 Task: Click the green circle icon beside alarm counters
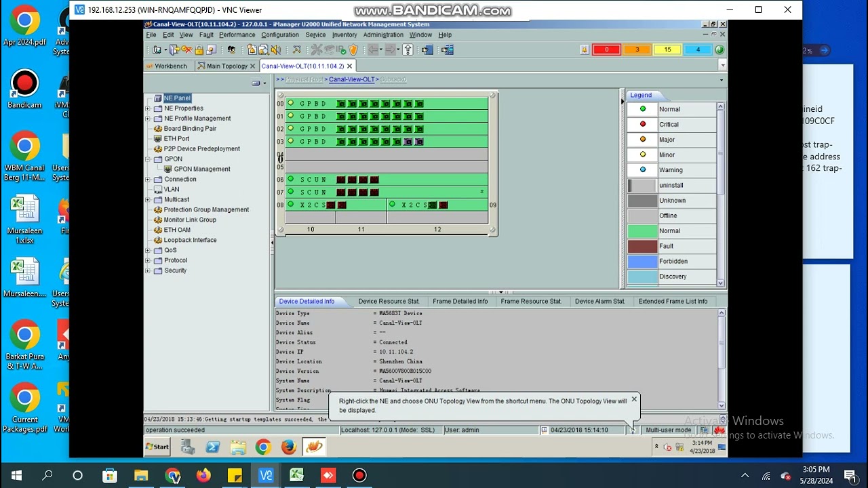[x=719, y=49]
